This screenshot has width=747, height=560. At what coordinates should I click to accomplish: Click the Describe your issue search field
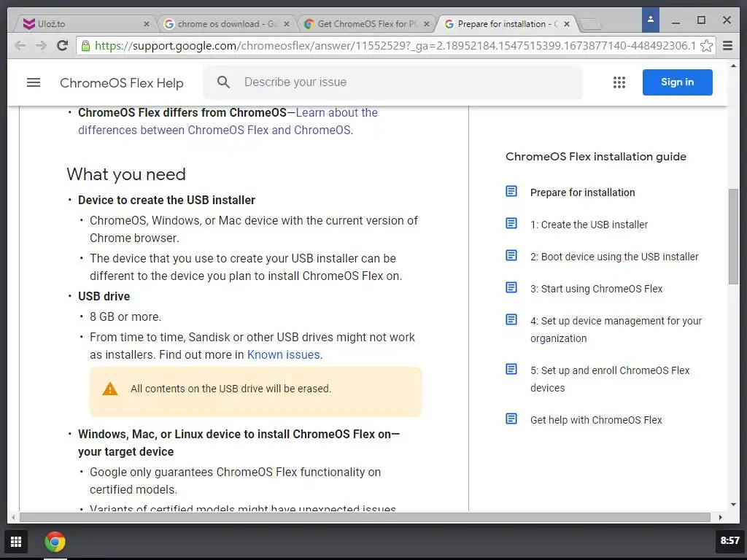pos(392,82)
